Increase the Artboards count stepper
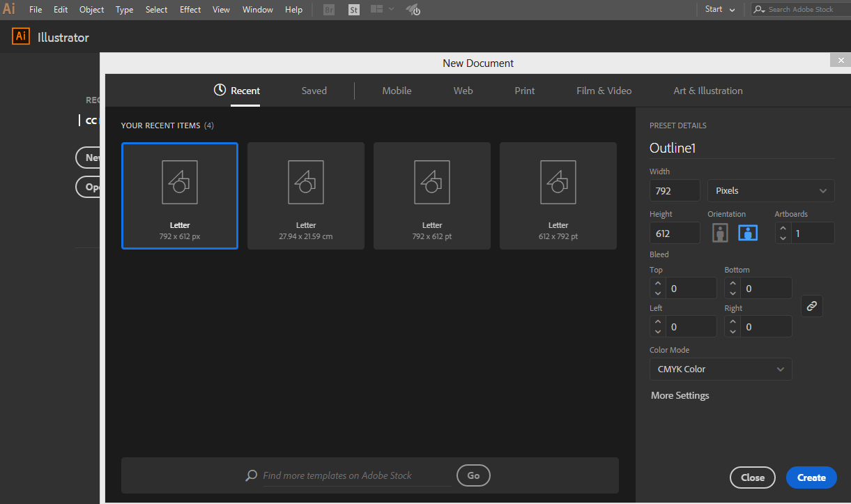This screenshot has width=851, height=504. (783, 228)
